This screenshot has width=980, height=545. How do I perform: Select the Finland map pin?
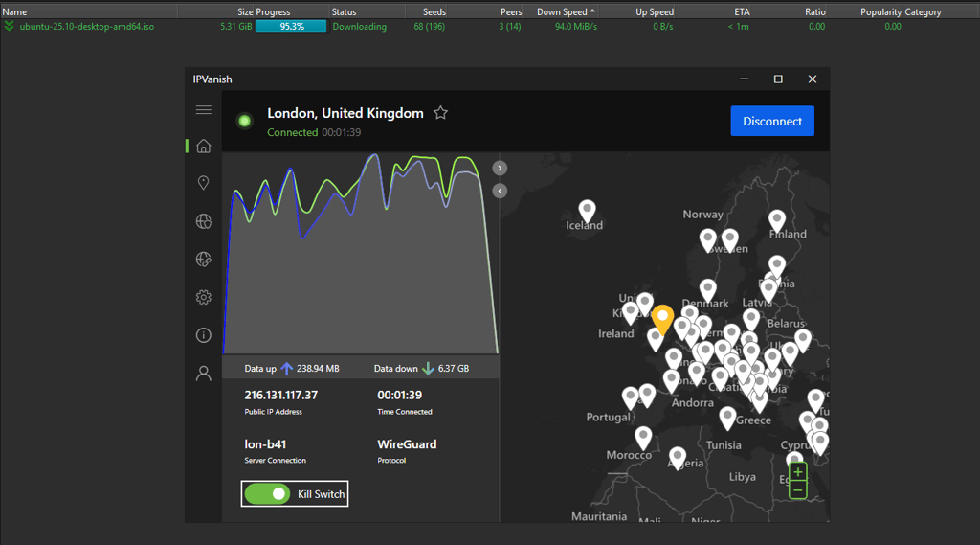[777, 221]
